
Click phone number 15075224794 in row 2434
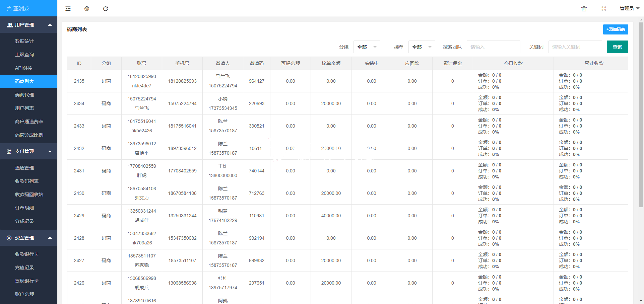click(x=182, y=103)
